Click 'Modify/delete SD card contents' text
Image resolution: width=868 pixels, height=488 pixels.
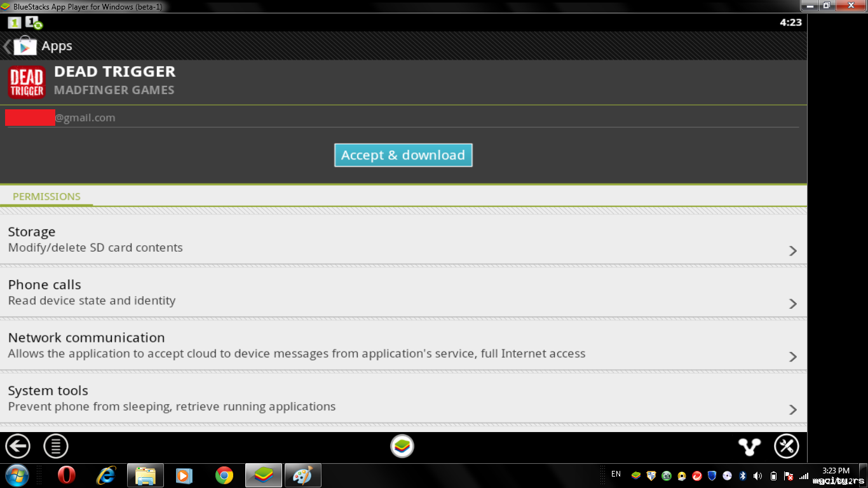click(x=95, y=248)
